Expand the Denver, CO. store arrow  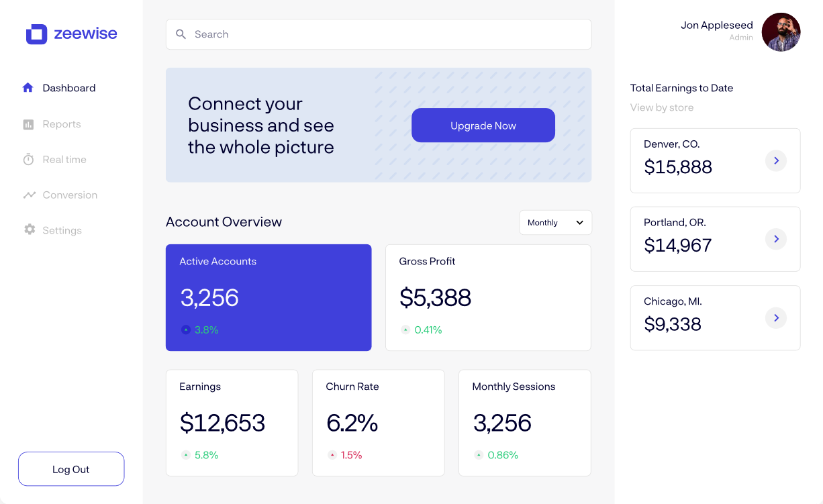point(776,160)
